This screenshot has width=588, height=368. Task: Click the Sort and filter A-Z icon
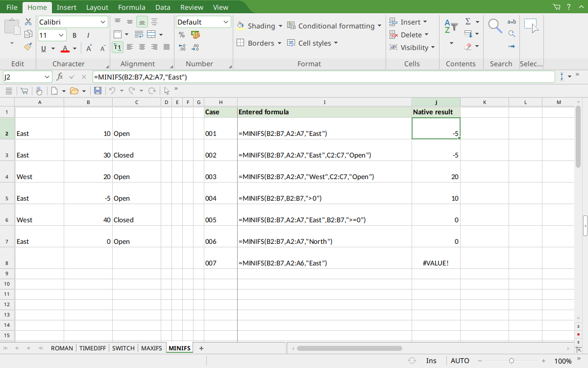click(451, 27)
